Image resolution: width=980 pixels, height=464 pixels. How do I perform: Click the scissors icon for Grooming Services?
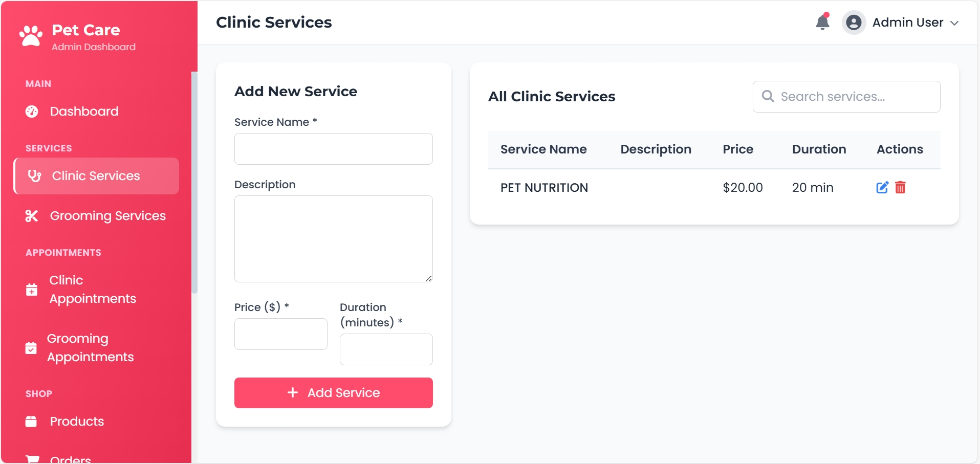click(32, 216)
